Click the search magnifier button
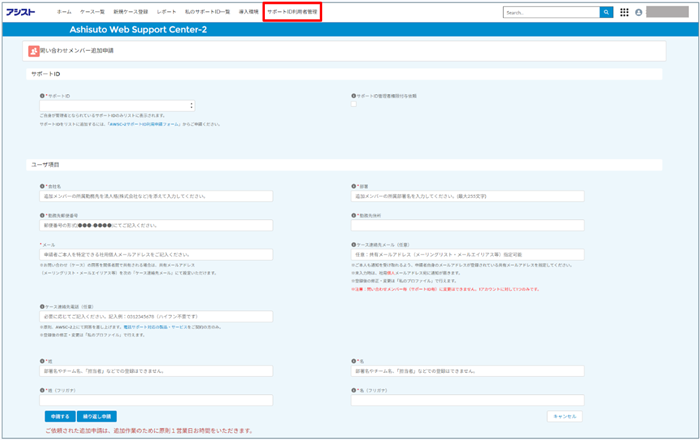The width and height of the screenshot is (700, 440). pyautogui.click(x=606, y=12)
